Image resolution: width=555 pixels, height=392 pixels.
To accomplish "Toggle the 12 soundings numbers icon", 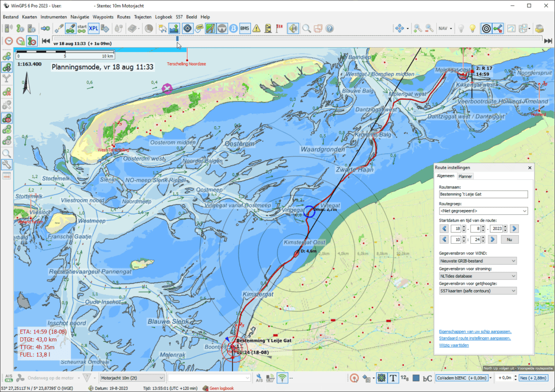I will coord(404,378).
